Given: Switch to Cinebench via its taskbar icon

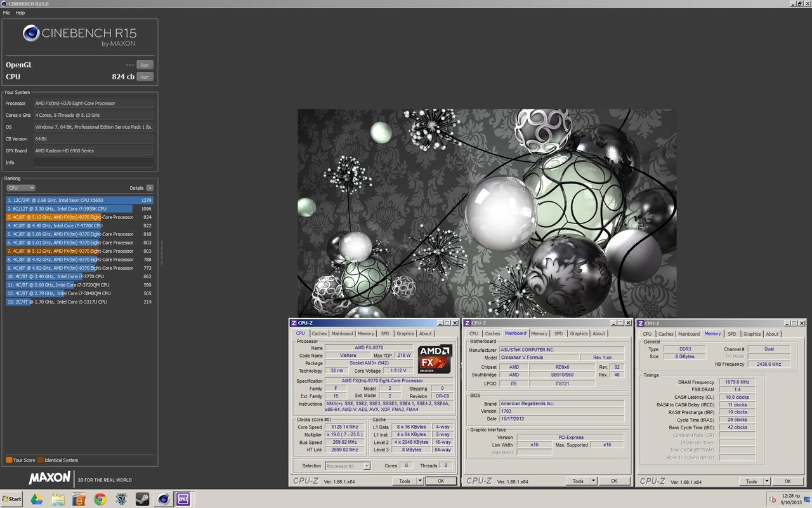Looking at the screenshot, I should click(164, 499).
